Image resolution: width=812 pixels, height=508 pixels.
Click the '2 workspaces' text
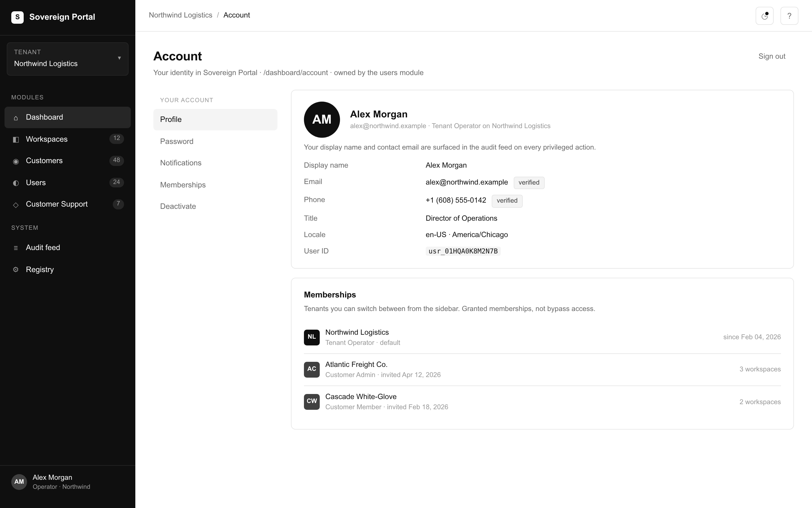tap(760, 402)
